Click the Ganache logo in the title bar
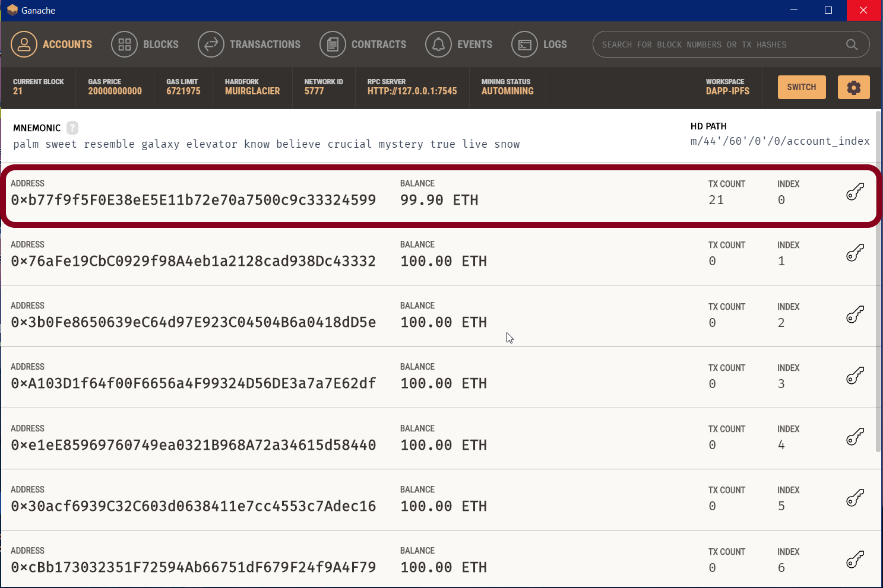 tap(12, 9)
